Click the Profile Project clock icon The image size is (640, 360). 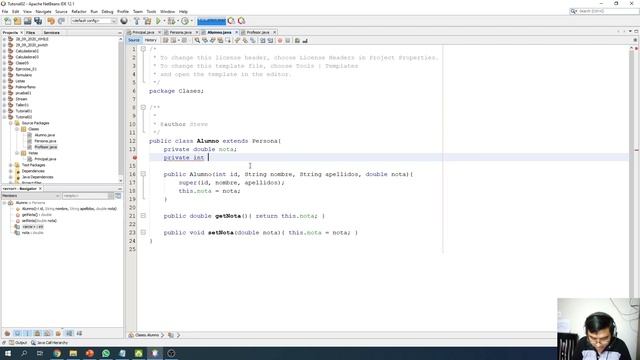(185, 21)
